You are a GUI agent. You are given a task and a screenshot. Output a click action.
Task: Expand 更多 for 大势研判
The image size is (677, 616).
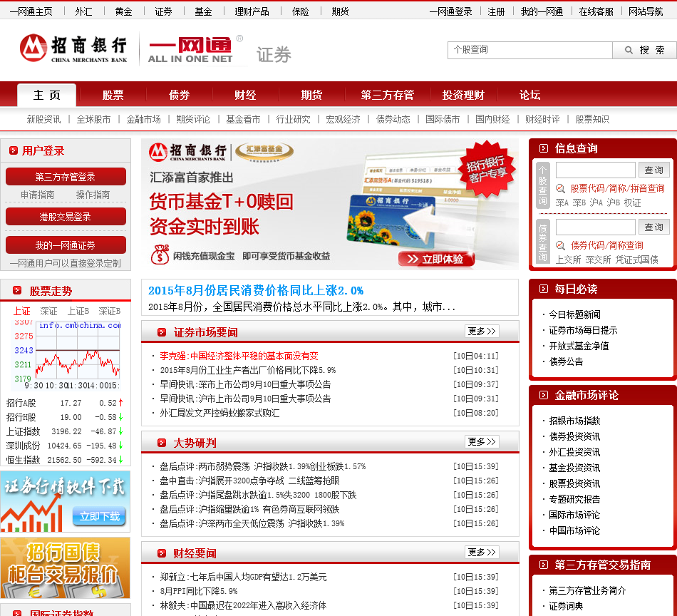point(482,441)
